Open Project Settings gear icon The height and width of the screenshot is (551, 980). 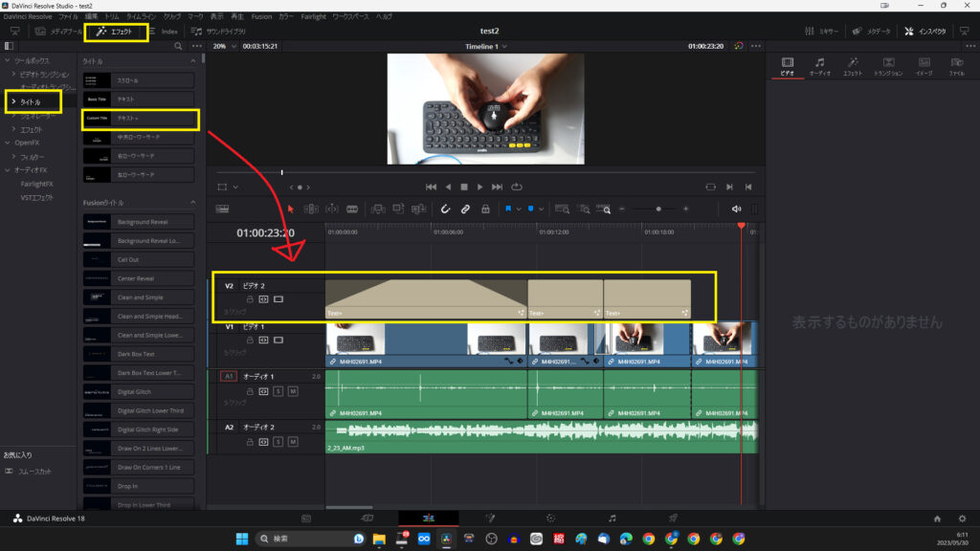point(963,518)
